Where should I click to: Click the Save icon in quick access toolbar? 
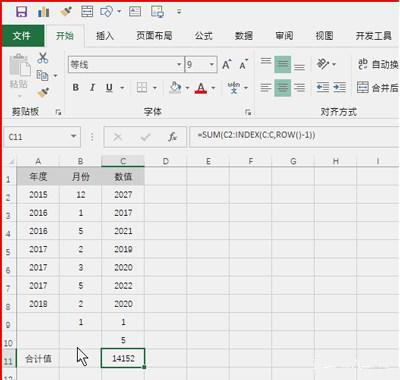pyautogui.click(x=22, y=12)
